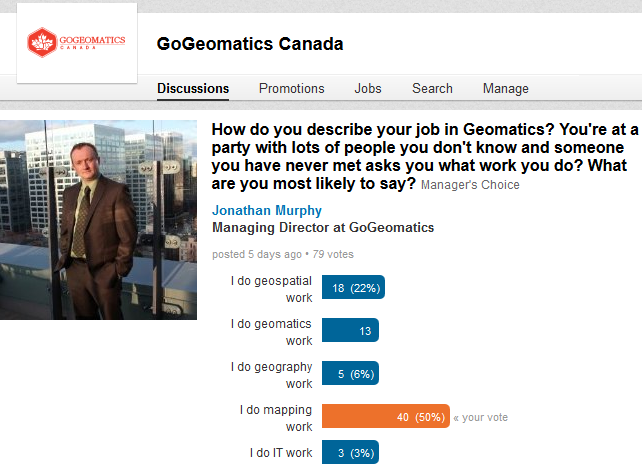This screenshot has width=642, height=470.
Task: Click the GoGeomatics Canada group title
Action: click(x=250, y=44)
